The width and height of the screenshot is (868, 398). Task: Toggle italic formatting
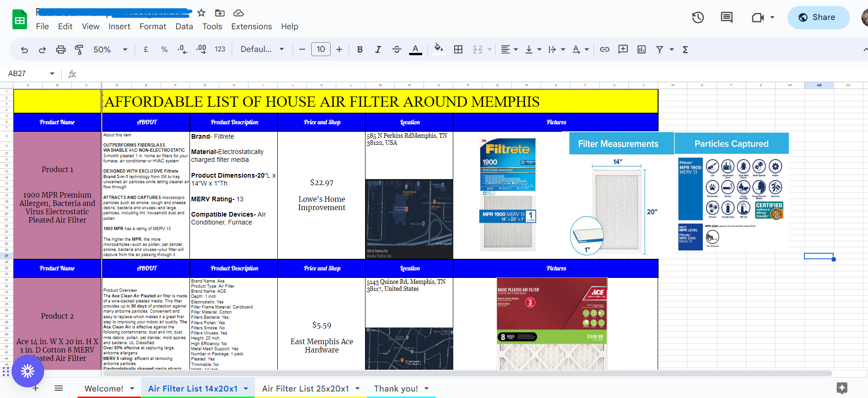click(x=378, y=50)
